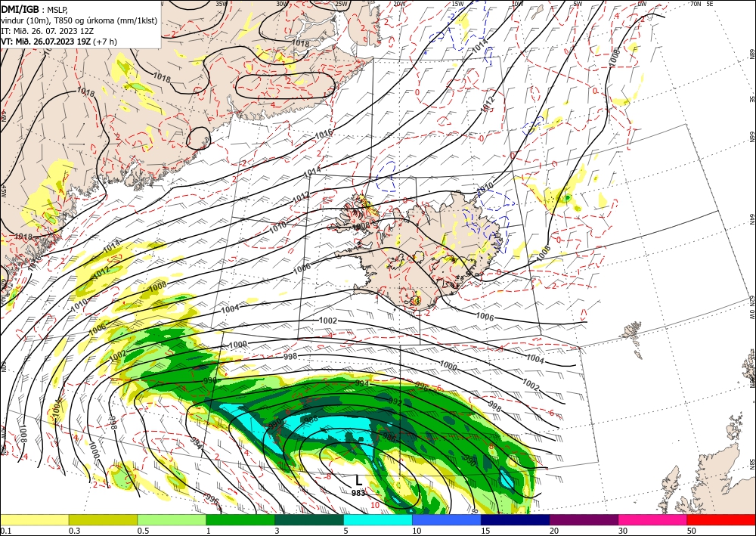The width and height of the screenshot is (756, 536).
Task: Click the '983' central pressure value
Action: pyautogui.click(x=358, y=493)
